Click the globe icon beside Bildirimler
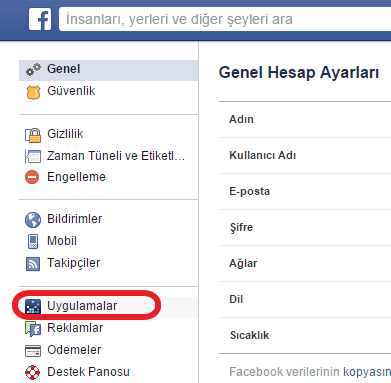The image size is (391, 383). (x=33, y=220)
